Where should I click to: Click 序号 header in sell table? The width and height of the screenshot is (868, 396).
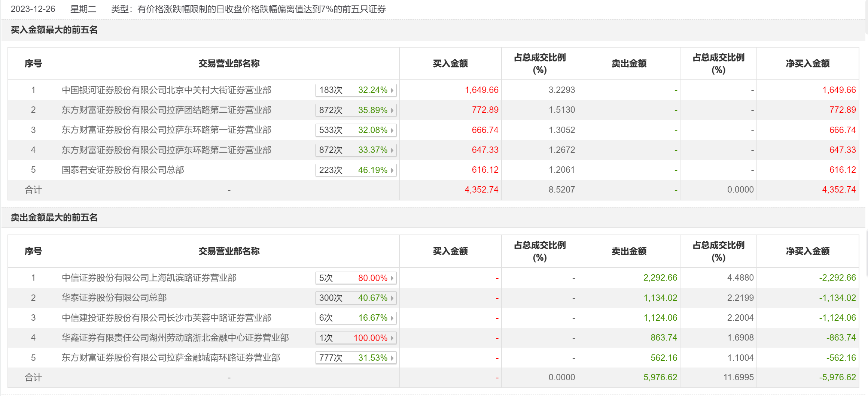click(x=33, y=251)
